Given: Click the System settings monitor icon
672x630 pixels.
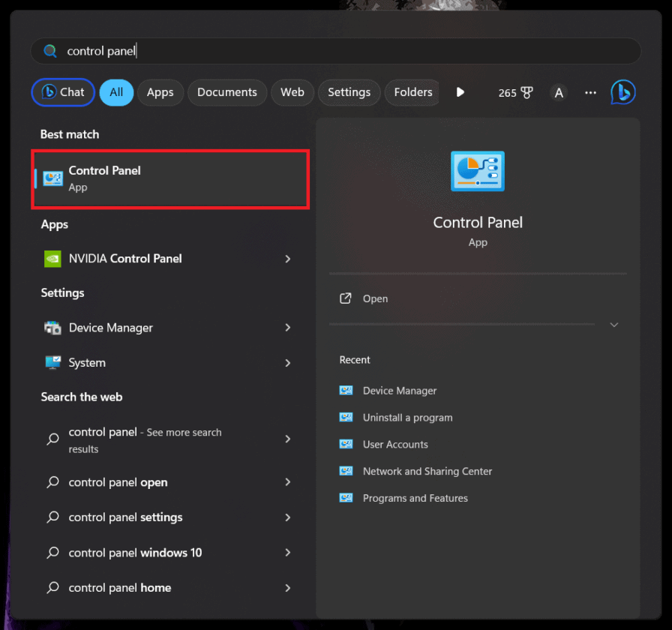Looking at the screenshot, I should 52,362.
